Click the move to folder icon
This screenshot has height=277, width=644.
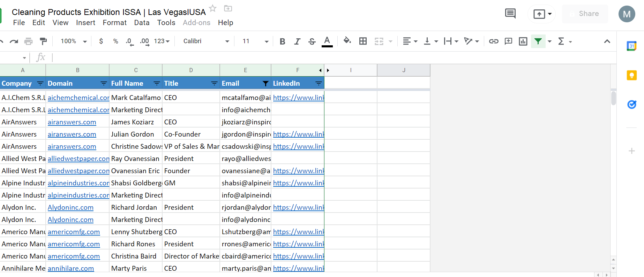click(x=228, y=8)
